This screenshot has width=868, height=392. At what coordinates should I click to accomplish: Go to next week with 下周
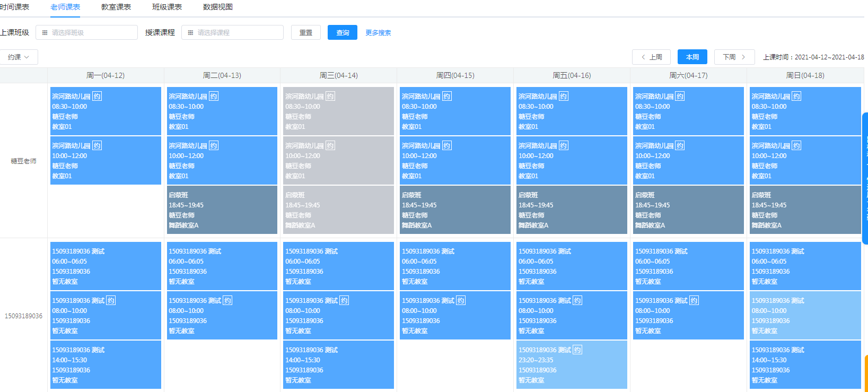click(734, 57)
